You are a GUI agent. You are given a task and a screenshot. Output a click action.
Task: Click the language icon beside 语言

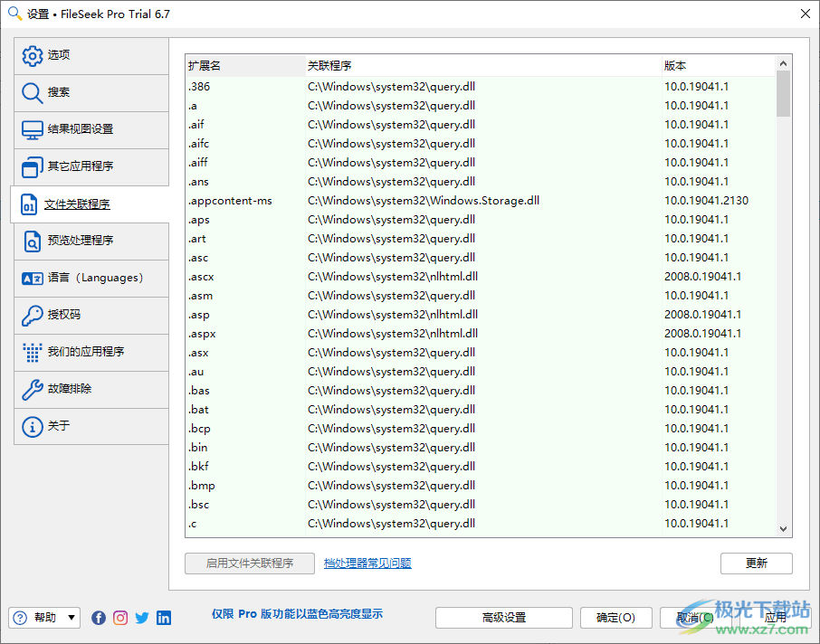pyautogui.click(x=32, y=278)
